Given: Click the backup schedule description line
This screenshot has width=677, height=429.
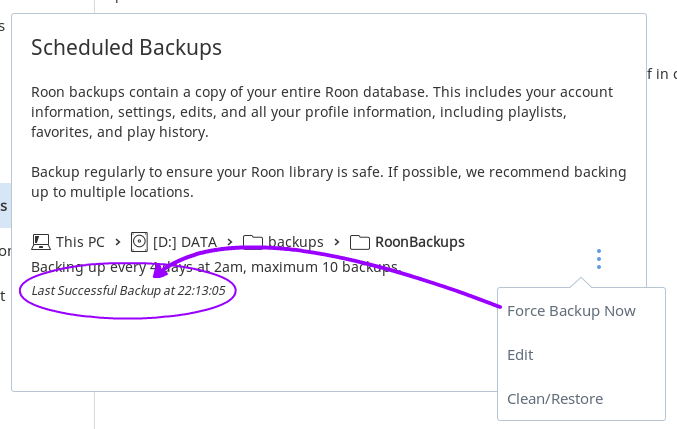Looking at the screenshot, I should (x=215, y=267).
